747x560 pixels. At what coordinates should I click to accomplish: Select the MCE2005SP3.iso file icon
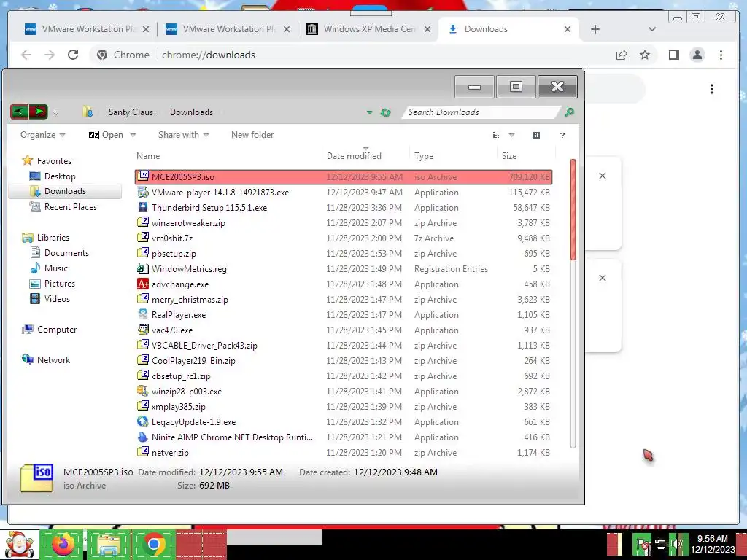pyautogui.click(x=143, y=176)
